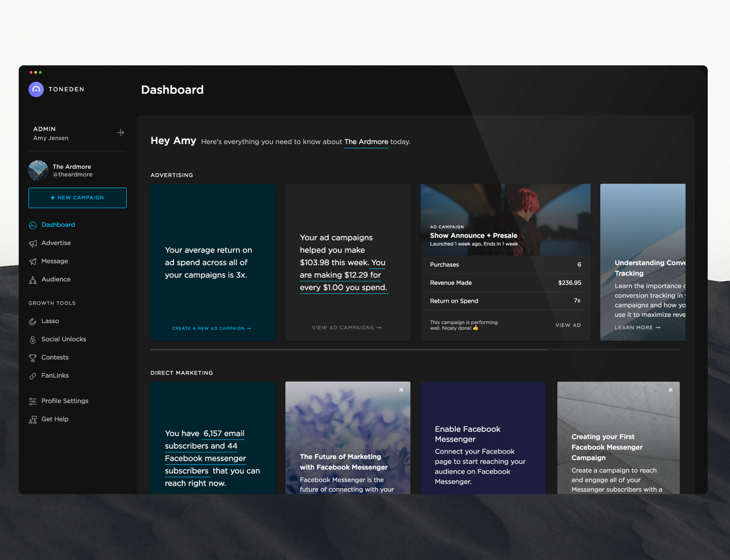Screen dimensions: 730x560
Task: Click the Message paper plane icon
Action: [33, 262]
